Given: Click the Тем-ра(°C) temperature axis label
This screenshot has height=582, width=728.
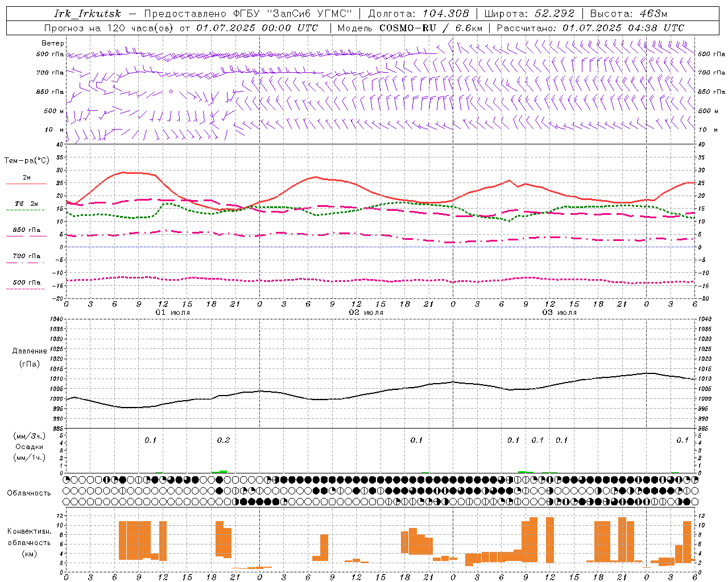Looking at the screenshot, I should pyautogui.click(x=27, y=161).
